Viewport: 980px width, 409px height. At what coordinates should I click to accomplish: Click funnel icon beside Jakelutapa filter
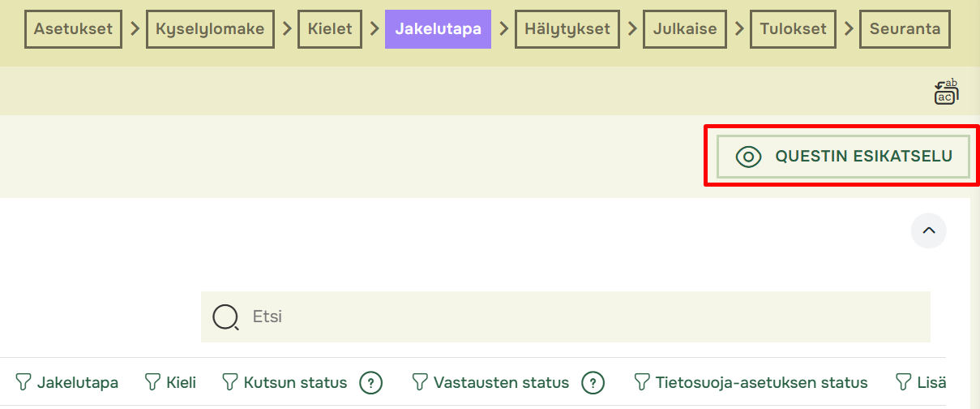click(24, 382)
